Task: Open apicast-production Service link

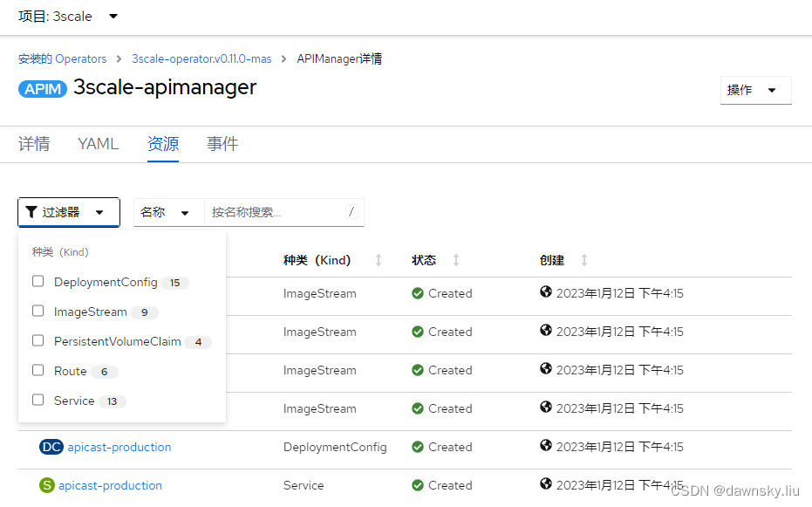Action: click(110, 485)
